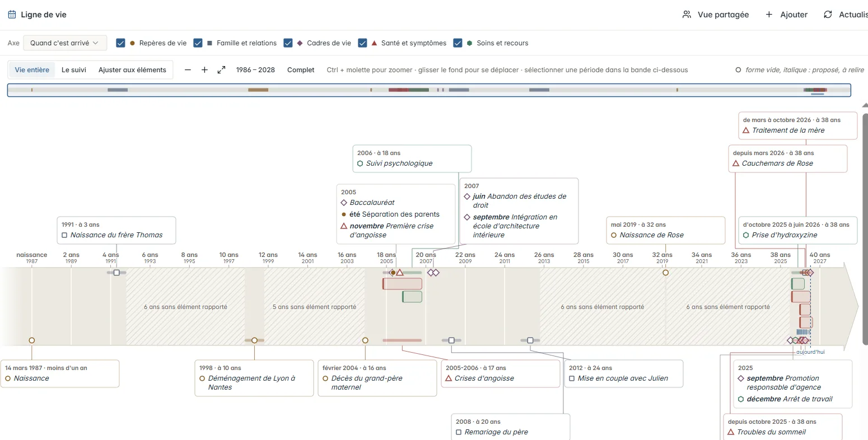The height and width of the screenshot is (440, 868).
Task: Open the Mise en couple avec Julien card
Action: coord(624,373)
